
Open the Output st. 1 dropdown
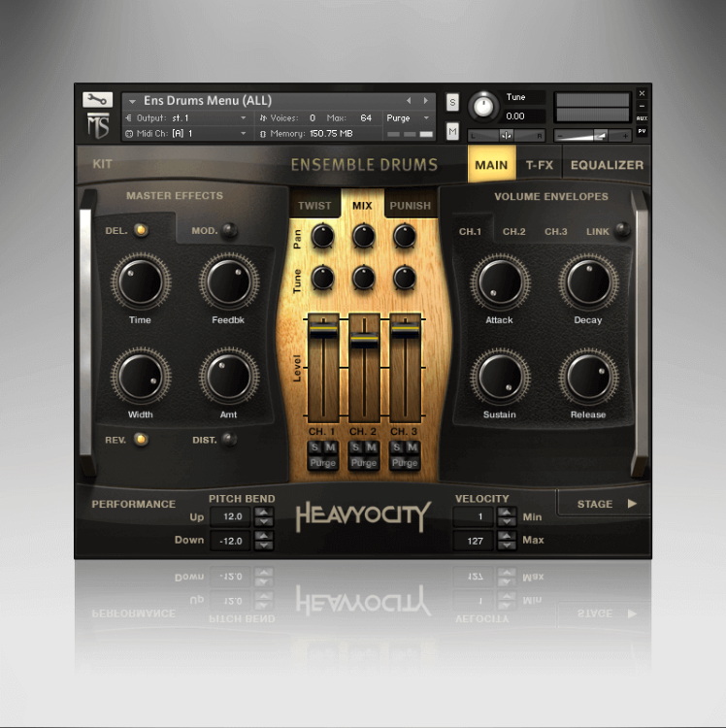(x=185, y=117)
